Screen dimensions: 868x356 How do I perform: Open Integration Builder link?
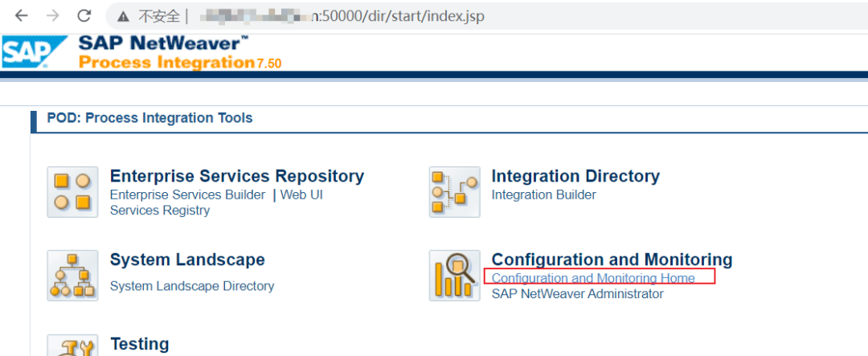coord(543,195)
